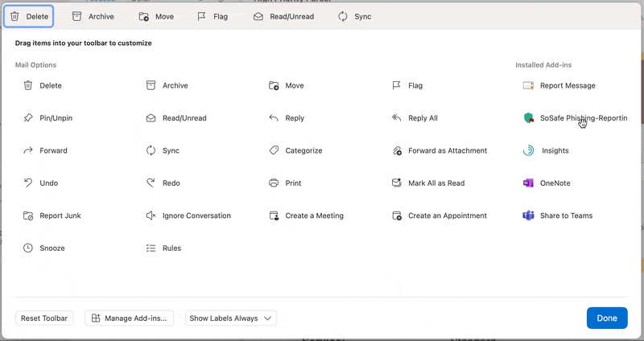Image resolution: width=644 pixels, height=341 pixels.
Task: Click the SoSafe Phishing-Reporting add-in
Action: coord(575,118)
